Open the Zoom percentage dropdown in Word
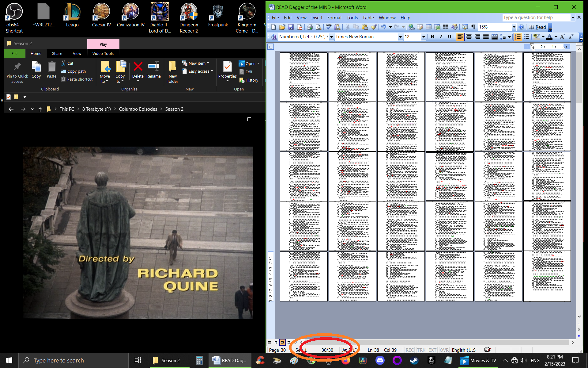Image resolution: width=588 pixels, height=368 pixels. (x=514, y=27)
